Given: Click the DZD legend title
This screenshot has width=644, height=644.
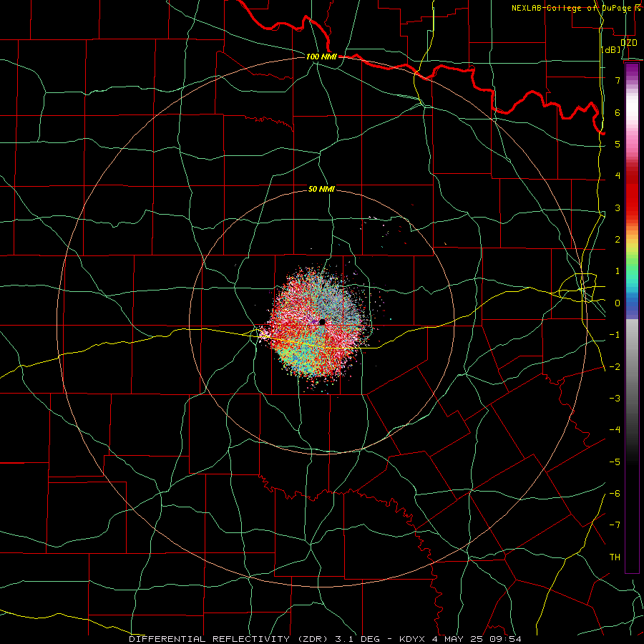Looking at the screenshot, I should (629, 43).
